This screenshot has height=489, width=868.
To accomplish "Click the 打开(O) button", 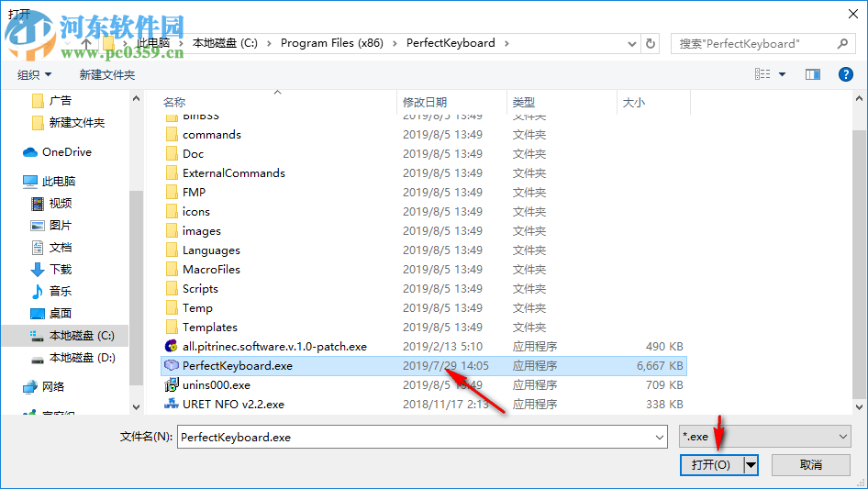I will point(711,465).
